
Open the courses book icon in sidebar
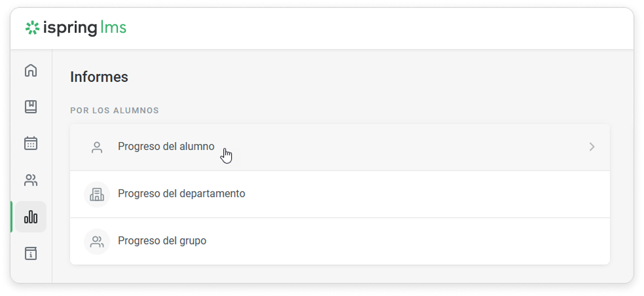click(x=31, y=107)
